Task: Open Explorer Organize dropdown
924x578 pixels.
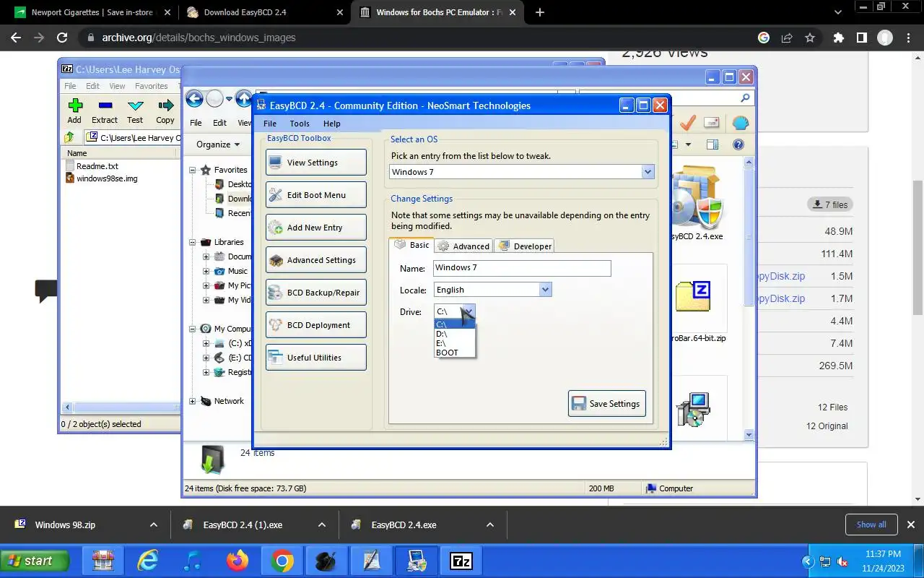Action: [x=218, y=144]
